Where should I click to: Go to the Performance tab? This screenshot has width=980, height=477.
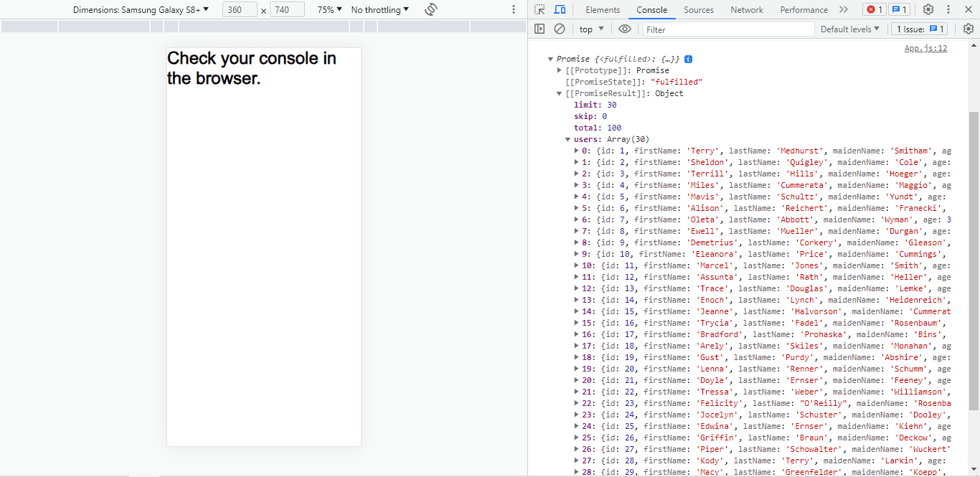click(x=804, y=10)
